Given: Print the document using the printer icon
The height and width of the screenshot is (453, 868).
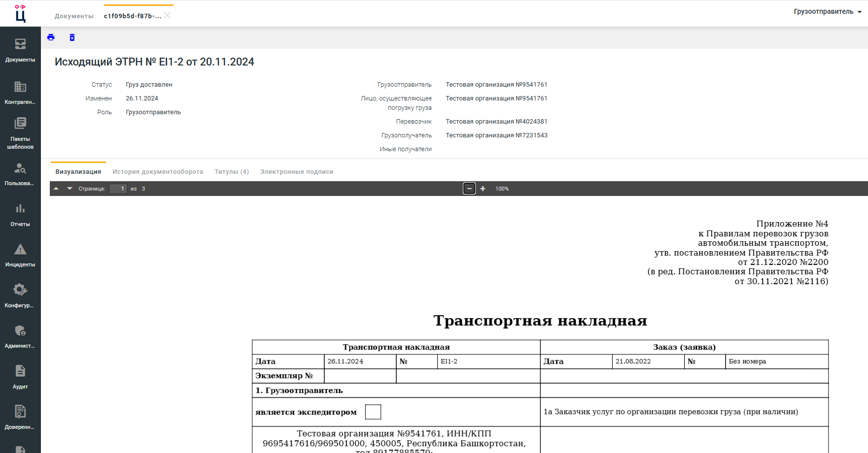Looking at the screenshot, I should [51, 37].
